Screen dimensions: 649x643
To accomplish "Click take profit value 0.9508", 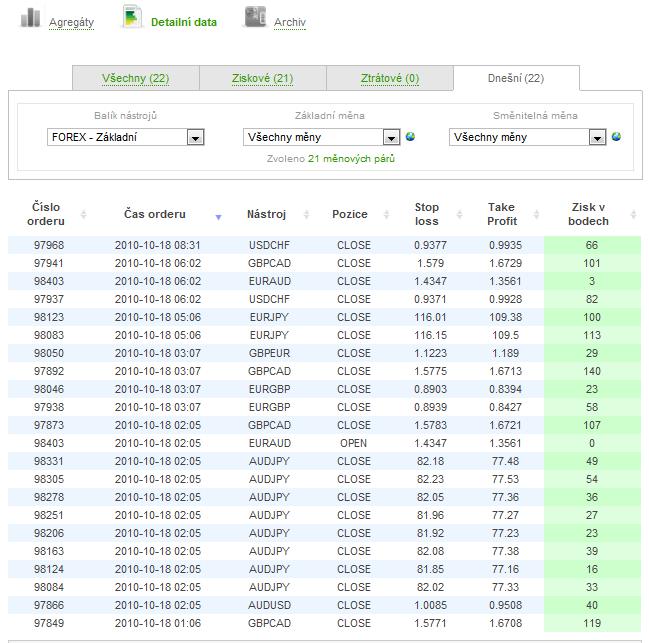I will click(x=505, y=605).
